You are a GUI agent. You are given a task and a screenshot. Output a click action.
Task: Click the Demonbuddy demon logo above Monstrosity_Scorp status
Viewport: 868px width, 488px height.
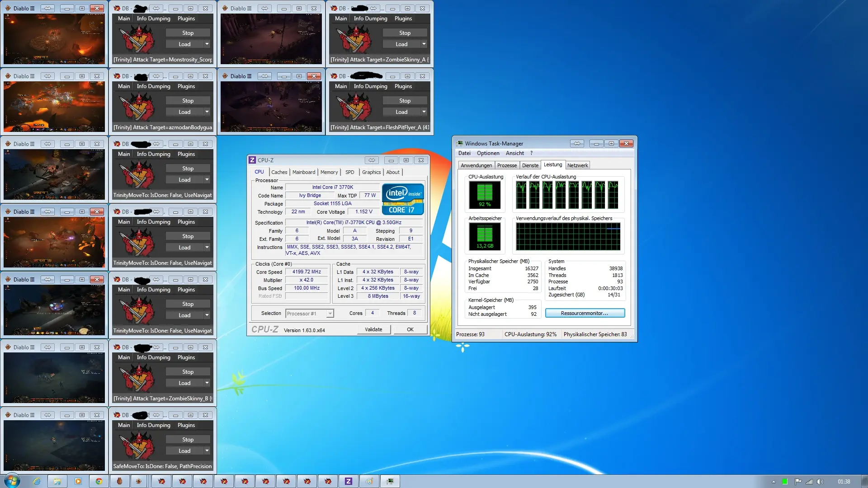[x=137, y=39]
